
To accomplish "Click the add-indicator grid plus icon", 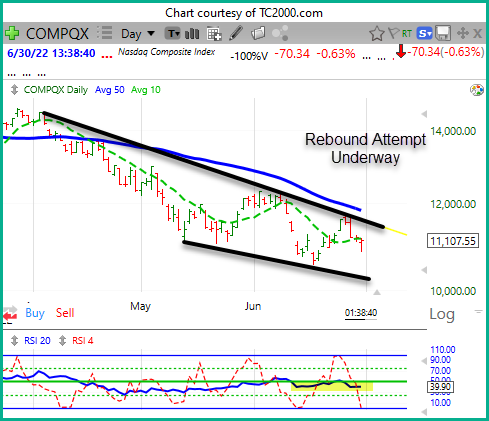I will (x=214, y=33).
